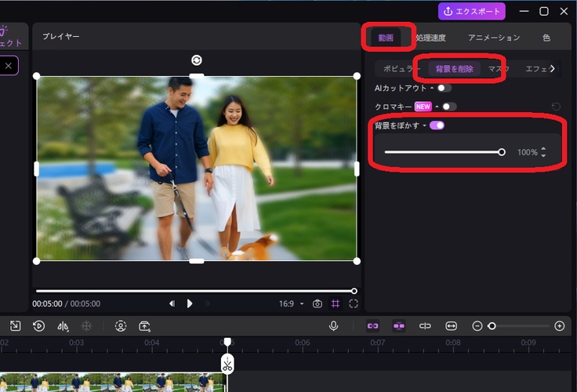
Task: Open the 16:9 aspect ratio dropdown
Action: (291, 303)
